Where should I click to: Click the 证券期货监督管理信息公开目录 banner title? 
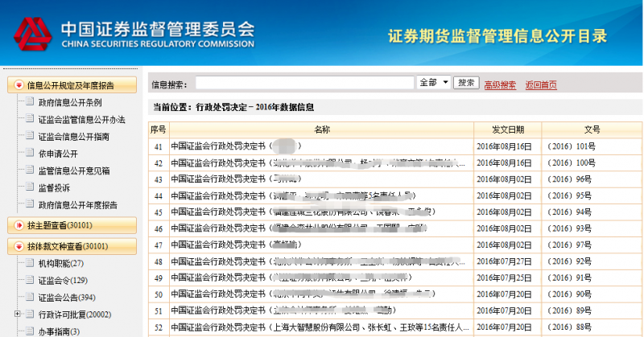pos(497,36)
